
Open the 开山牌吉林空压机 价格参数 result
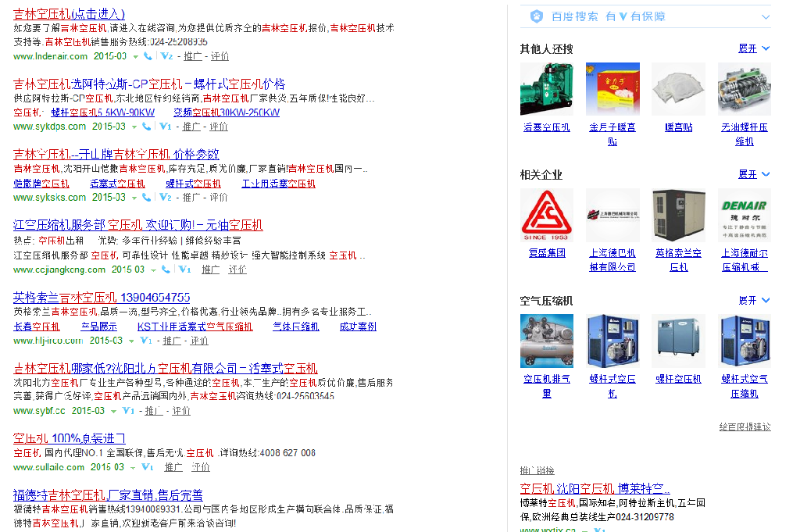coord(116,154)
